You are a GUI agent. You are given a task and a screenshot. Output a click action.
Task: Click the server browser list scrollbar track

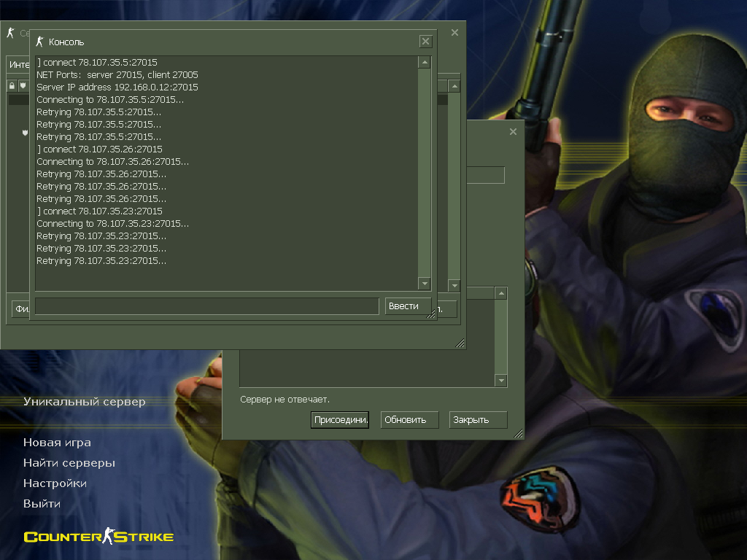(454, 186)
